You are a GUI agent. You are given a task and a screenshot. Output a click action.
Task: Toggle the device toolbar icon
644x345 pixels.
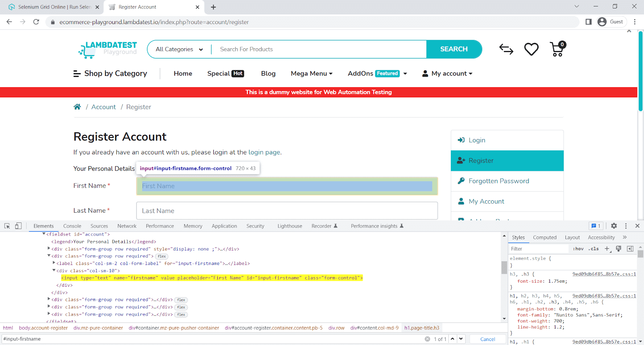click(x=18, y=226)
